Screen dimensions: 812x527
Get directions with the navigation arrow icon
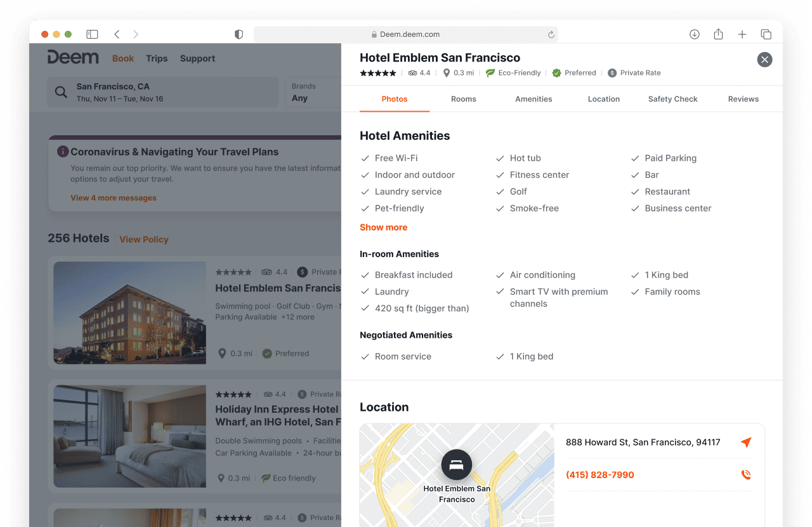pos(746,442)
